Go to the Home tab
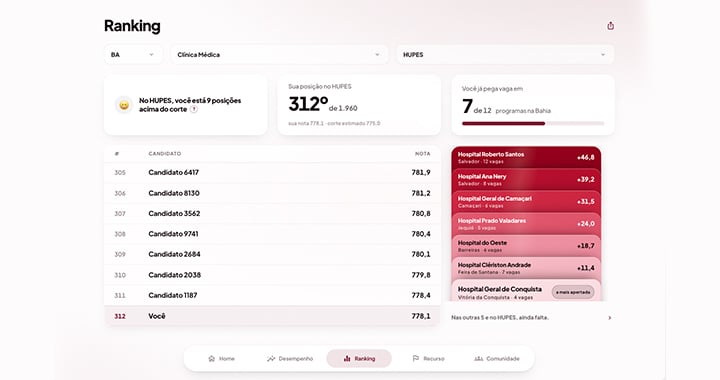This screenshot has width=720, height=380. point(221,358)
